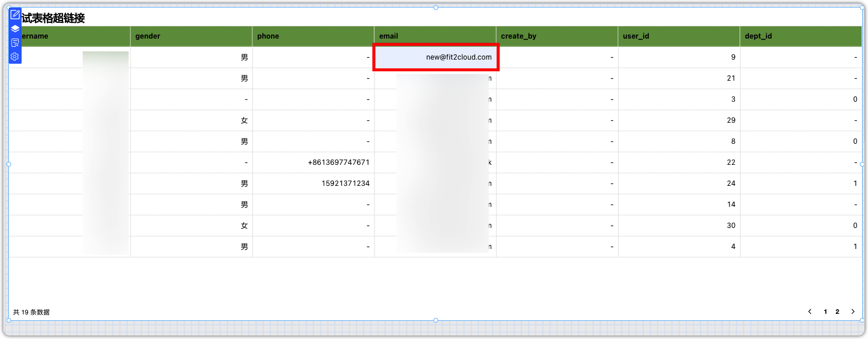Viewport: 868px width, 339px height.
Task: Select page 1 in pagination
Action: point(825,312)
